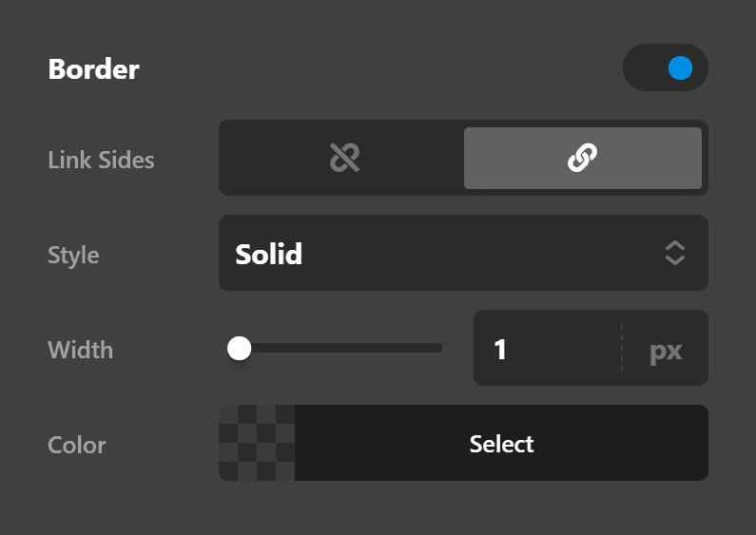Click the Width label
This screenshot has height=535, width=756.
(x=80, y=350)
